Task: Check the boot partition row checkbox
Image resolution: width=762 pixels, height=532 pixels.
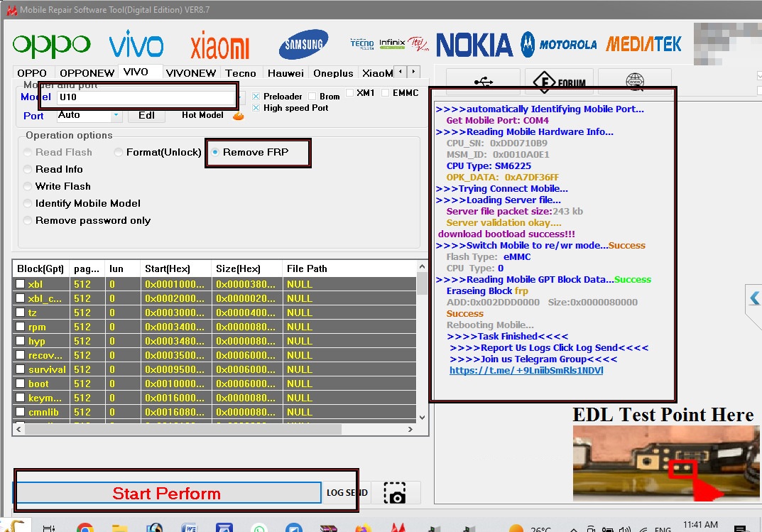Action: 21,383
